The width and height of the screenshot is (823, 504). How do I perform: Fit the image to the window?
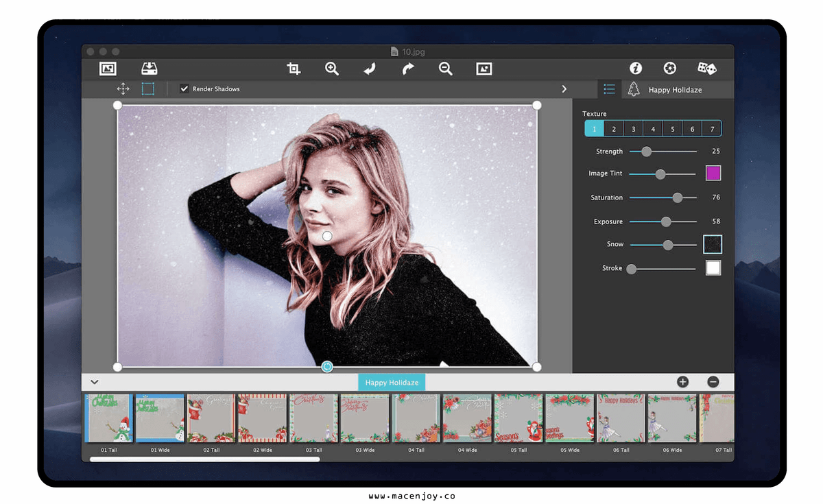(x=484, y=69)
